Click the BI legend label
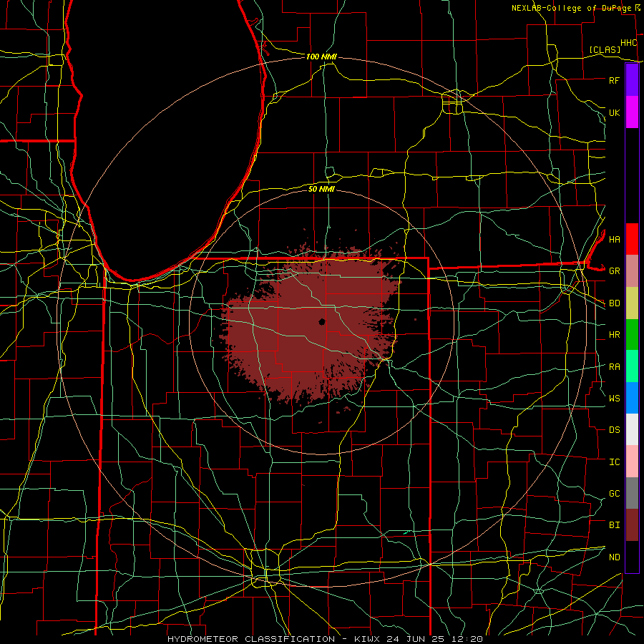The width and height of the screenshot is (644, 644). 614,525
